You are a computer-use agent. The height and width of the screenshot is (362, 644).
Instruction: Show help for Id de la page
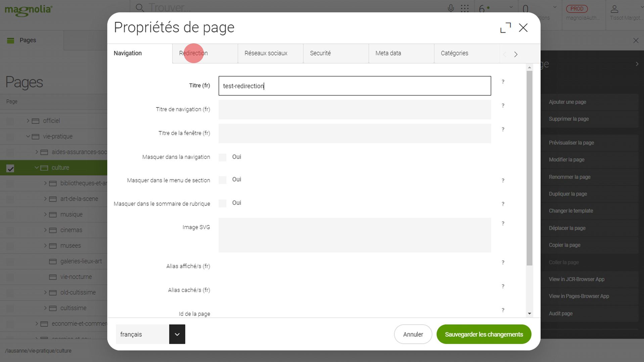click(x=503, y=310)
